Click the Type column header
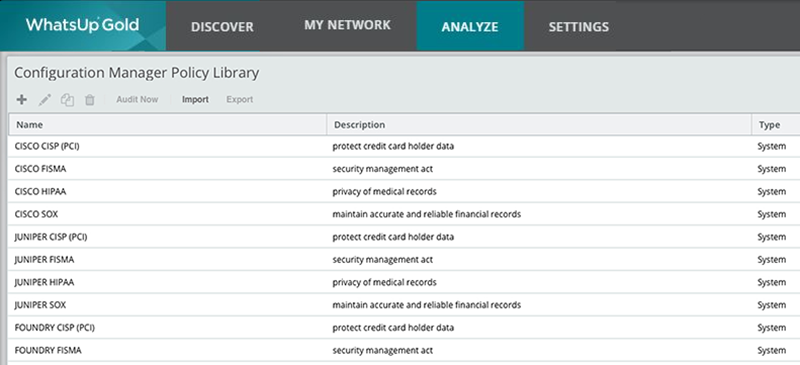 coord(776,125)
